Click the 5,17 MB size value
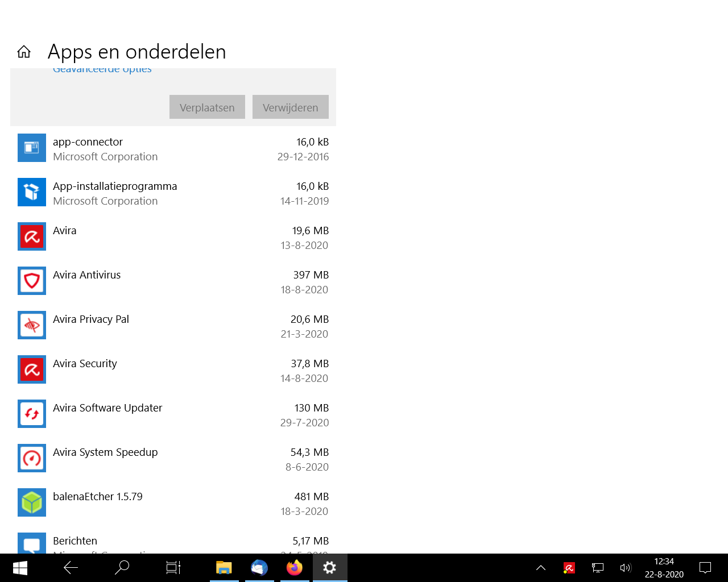The height and width of the screenshot is (582, 728). click(311, 541)
